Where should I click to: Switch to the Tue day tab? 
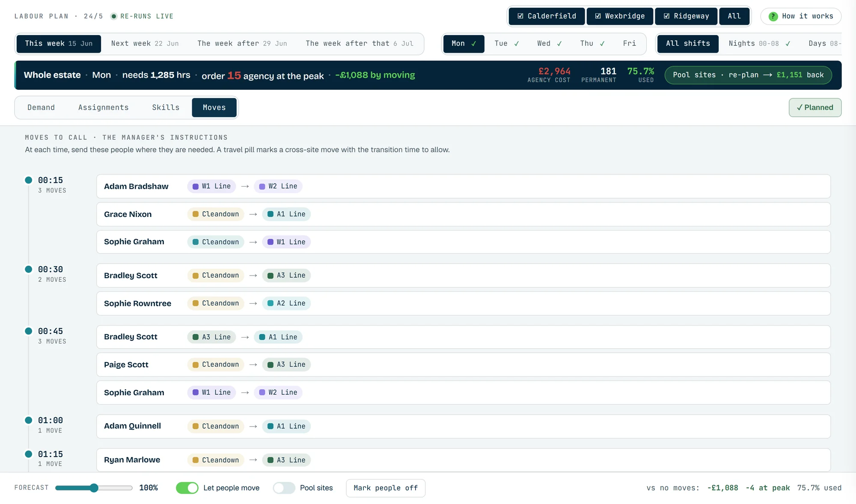(x=507, y=44)
